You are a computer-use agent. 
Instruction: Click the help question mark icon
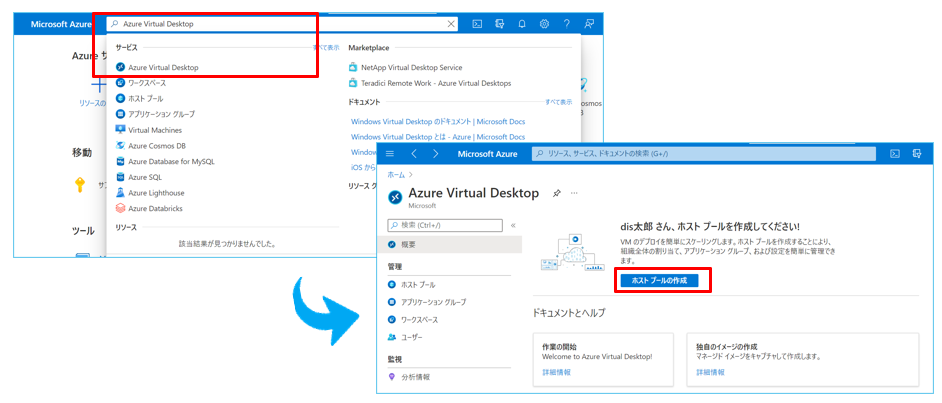[x=567, y=24]
